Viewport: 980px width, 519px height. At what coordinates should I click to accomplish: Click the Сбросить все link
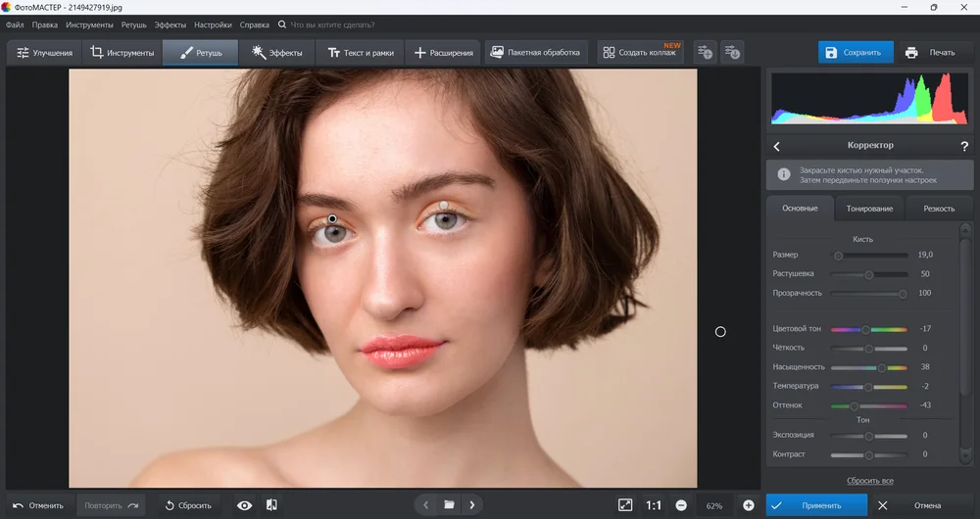(x=869, y=481)
